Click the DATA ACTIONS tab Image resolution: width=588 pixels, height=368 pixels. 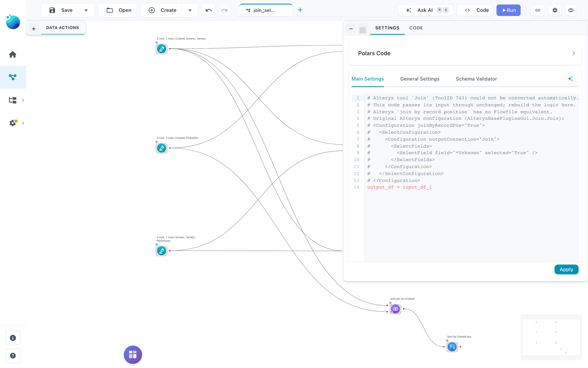point(62,28)
